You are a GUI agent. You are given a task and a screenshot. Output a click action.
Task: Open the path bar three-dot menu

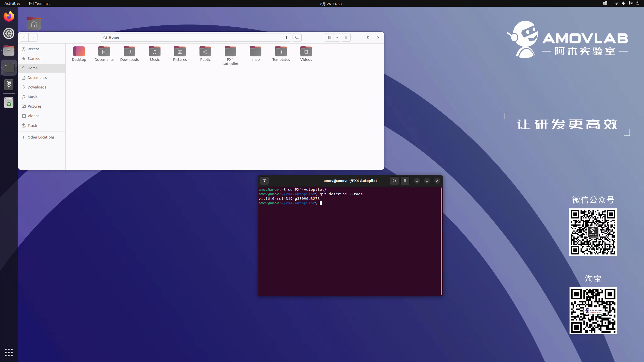coord(286,37)
